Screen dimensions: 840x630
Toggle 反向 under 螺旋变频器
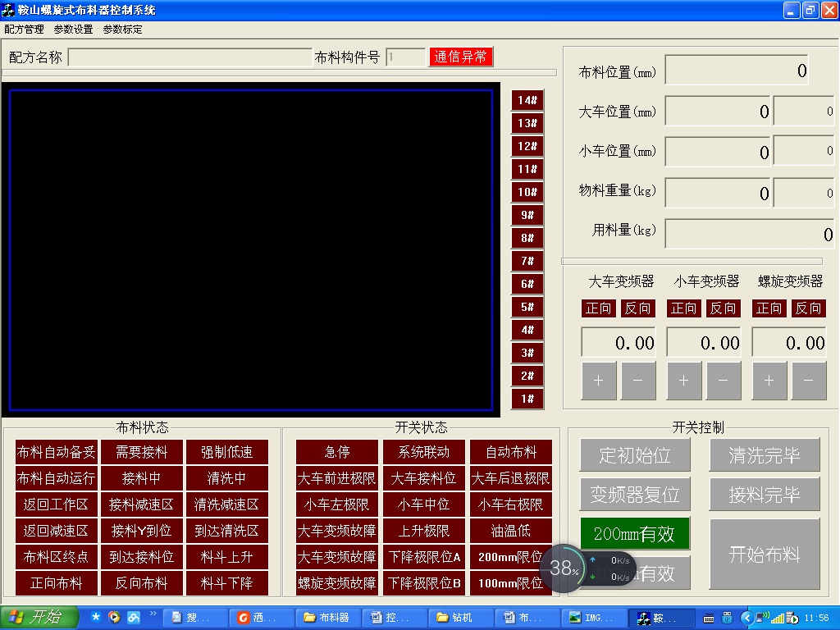pyautogui.click(x=807, y=308)
